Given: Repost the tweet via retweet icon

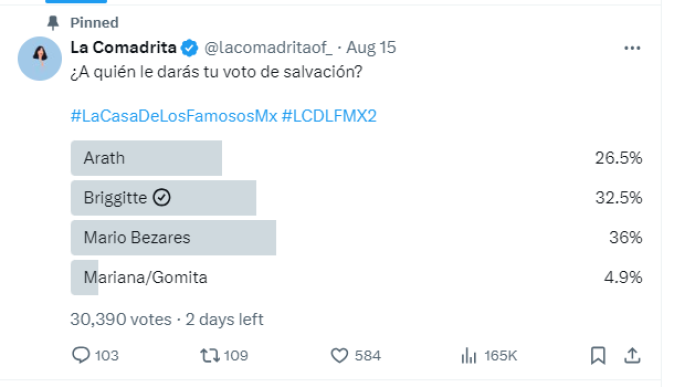Looking at the screenshot, I should click(210, 355).
